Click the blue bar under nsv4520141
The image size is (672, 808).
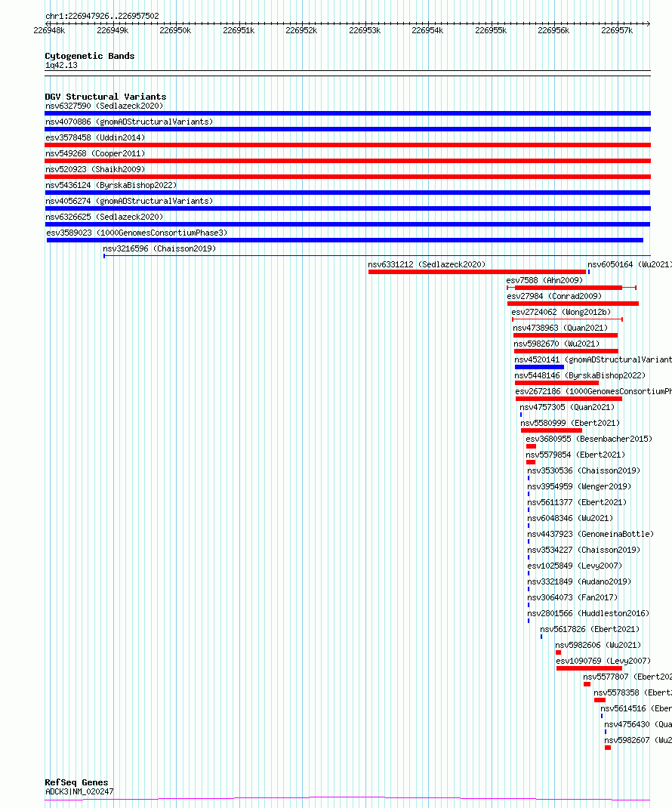540,368
